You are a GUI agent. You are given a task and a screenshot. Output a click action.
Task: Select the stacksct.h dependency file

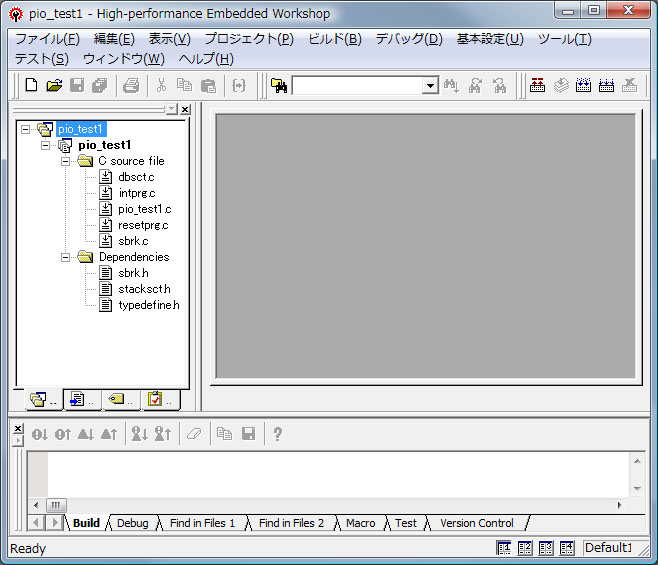tap(144, 289)
